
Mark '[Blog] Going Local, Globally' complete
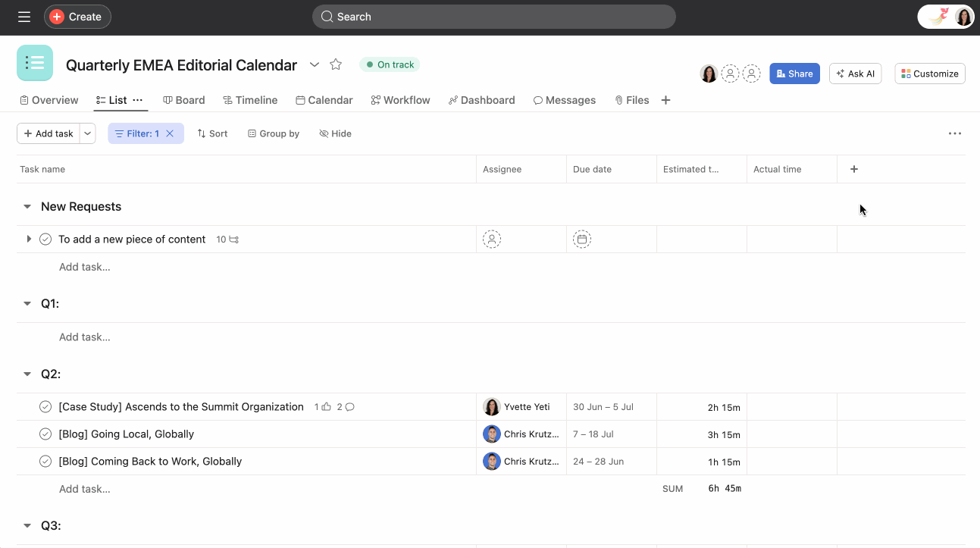tap(45, 434)
